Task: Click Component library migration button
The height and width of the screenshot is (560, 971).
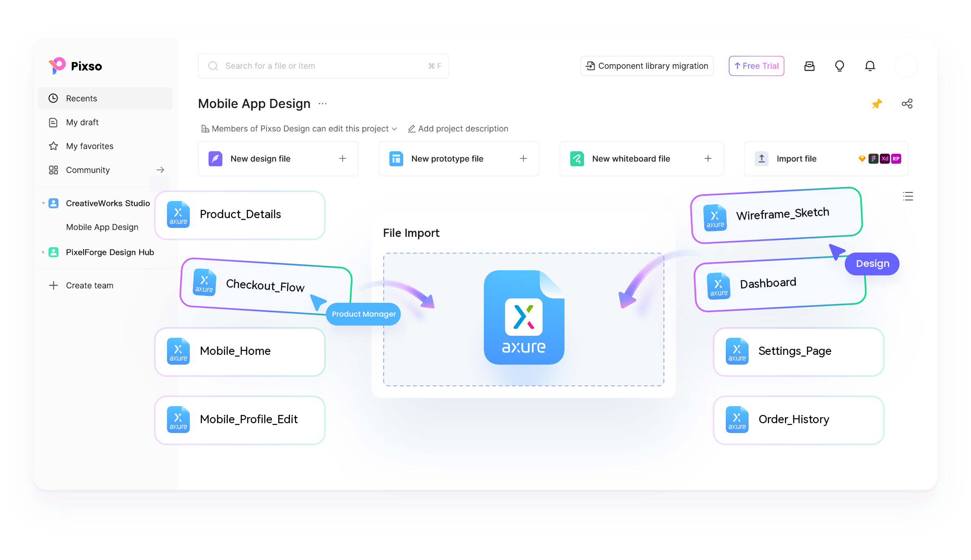Action: pos(647,66)
